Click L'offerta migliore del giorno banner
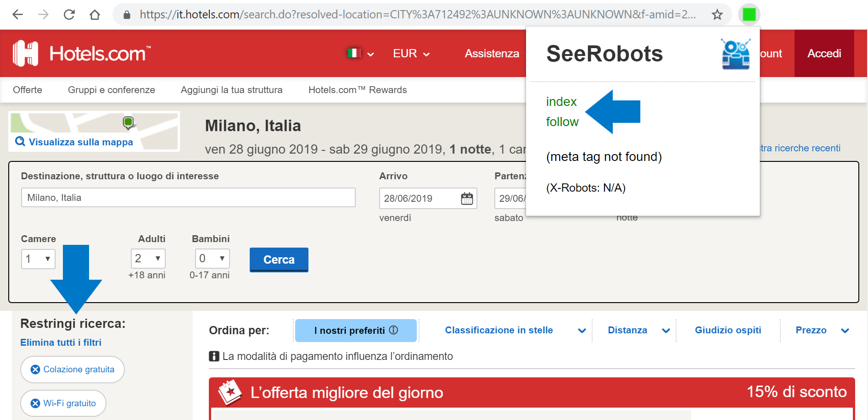This screenshot has height=420, width=868. [532, 393]
